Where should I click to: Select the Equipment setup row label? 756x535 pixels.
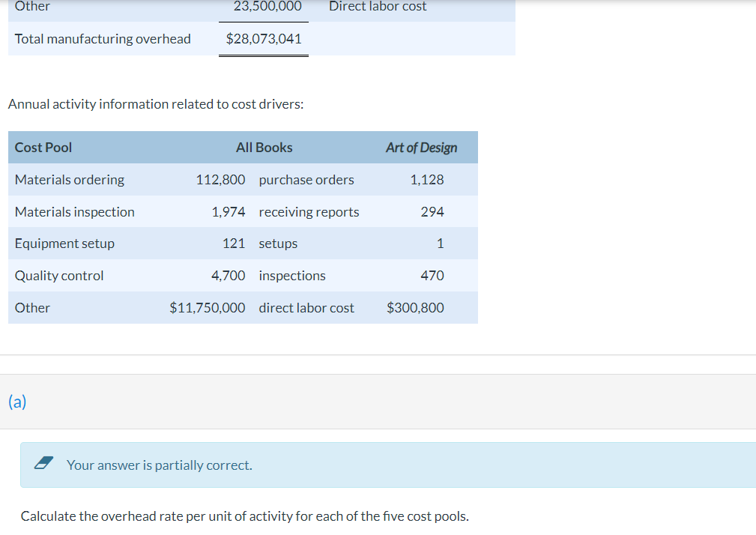[x=64, y=244]
